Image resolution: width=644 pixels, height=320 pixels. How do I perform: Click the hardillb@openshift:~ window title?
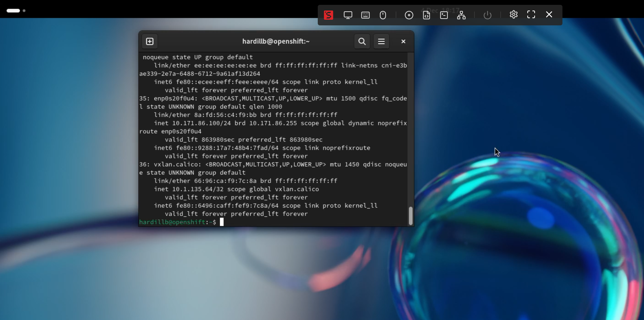(x=276, y=41)
